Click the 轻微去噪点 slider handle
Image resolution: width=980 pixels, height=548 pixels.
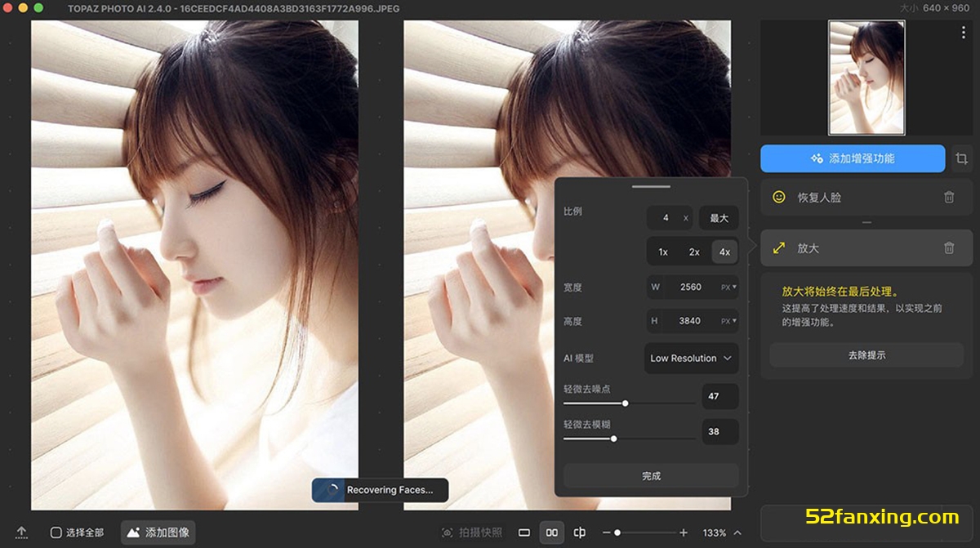626,403
